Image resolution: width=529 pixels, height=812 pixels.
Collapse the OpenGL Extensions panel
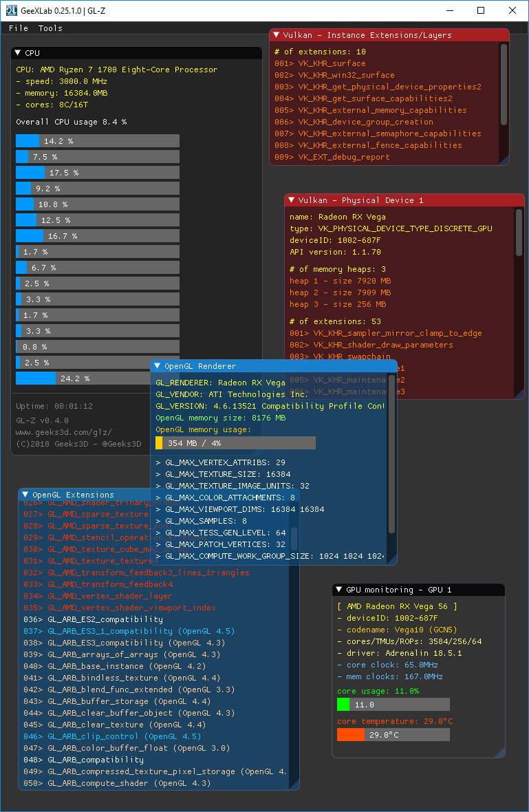tap(25, 495)
